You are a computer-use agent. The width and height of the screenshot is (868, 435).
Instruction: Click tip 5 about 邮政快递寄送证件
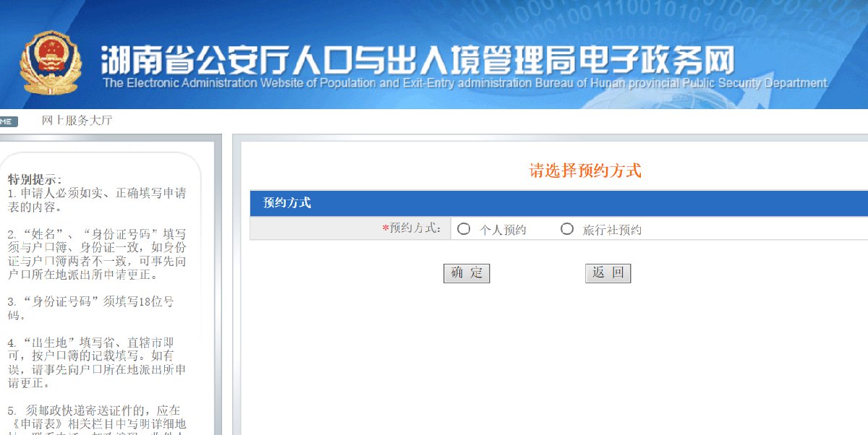click(97, 419)
